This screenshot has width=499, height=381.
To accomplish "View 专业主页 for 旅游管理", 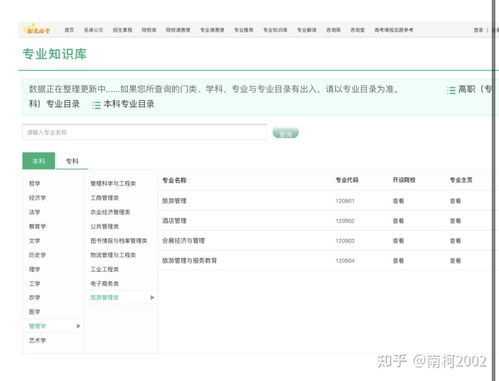I will 455,201.
